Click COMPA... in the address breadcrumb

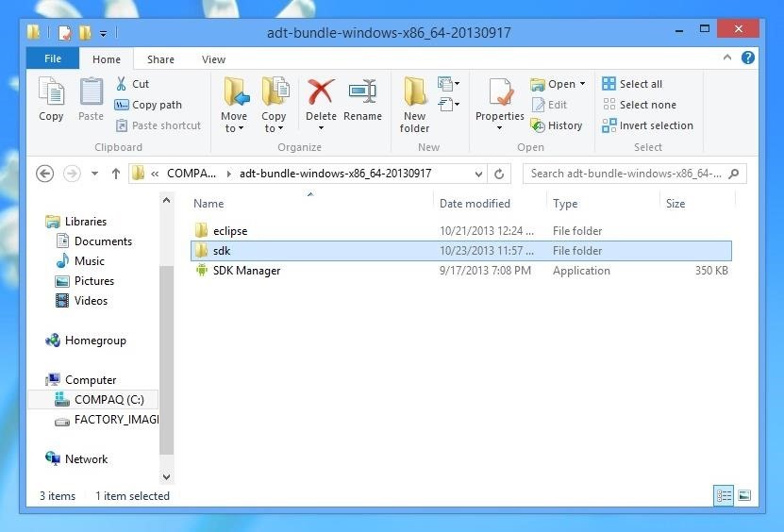192,174
